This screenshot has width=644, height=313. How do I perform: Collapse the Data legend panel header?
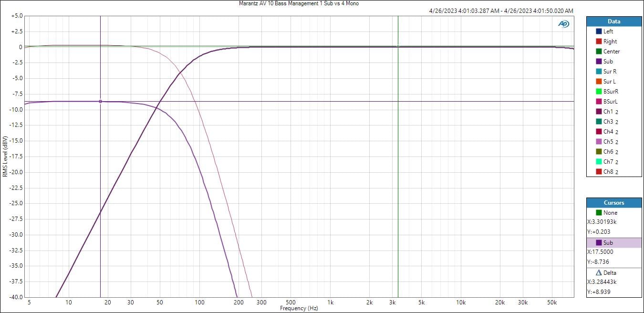point(613,21)
